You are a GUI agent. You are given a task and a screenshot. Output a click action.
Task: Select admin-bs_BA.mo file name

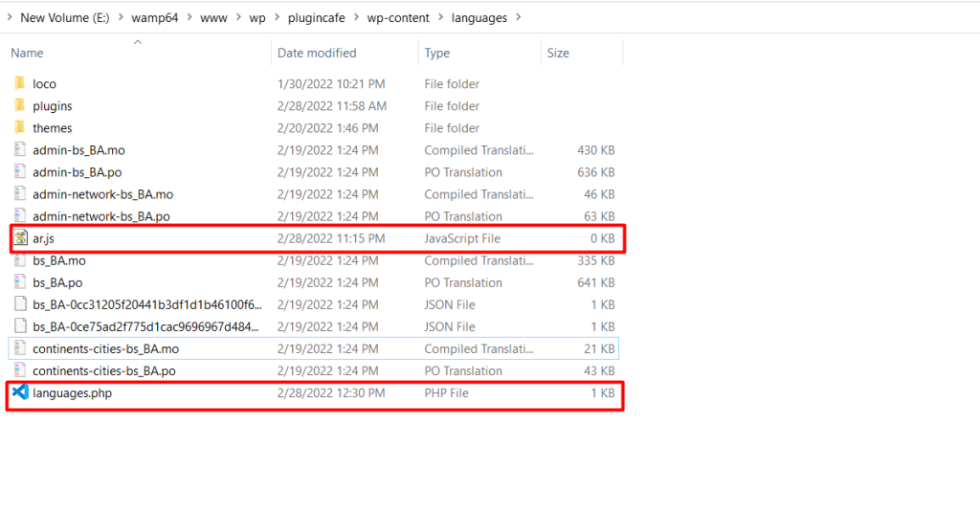pos(78,150)
